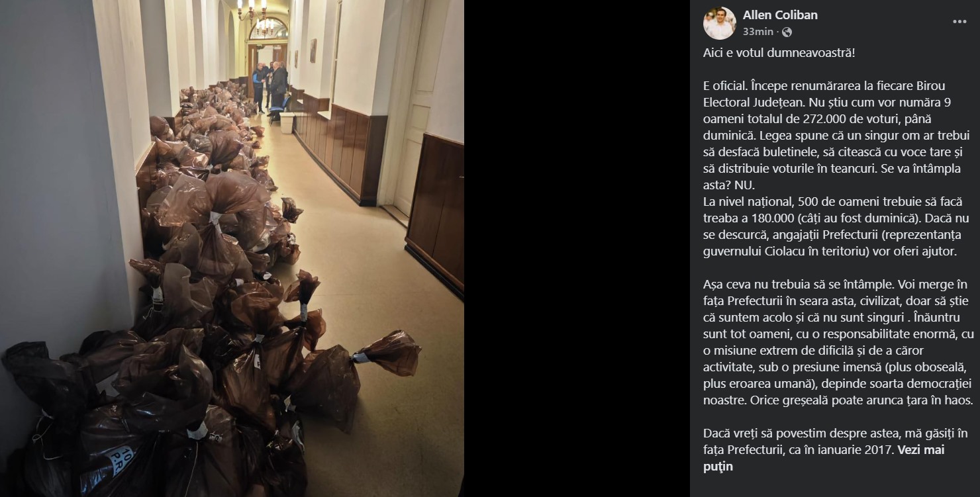
Task: Click the chandelier in the photo
Action: [252, 10]
